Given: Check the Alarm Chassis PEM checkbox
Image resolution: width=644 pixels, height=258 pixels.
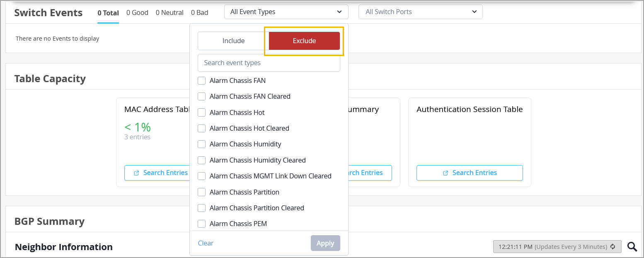Looking at the screenshot, I should pos(202,224).
